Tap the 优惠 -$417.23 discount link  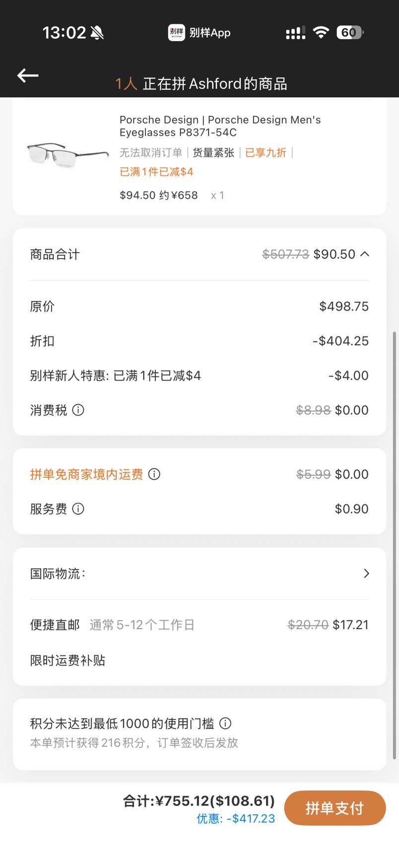[x=236, y=818]
